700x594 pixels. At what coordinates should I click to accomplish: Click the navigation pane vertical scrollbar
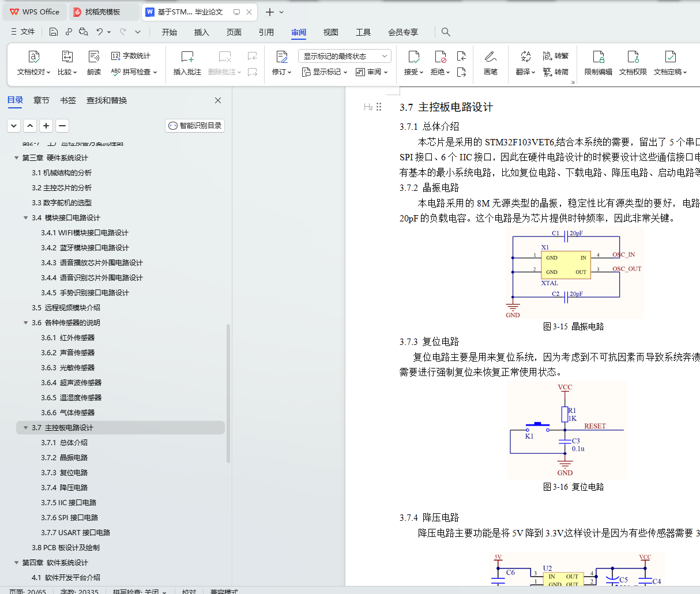[228, 393]
